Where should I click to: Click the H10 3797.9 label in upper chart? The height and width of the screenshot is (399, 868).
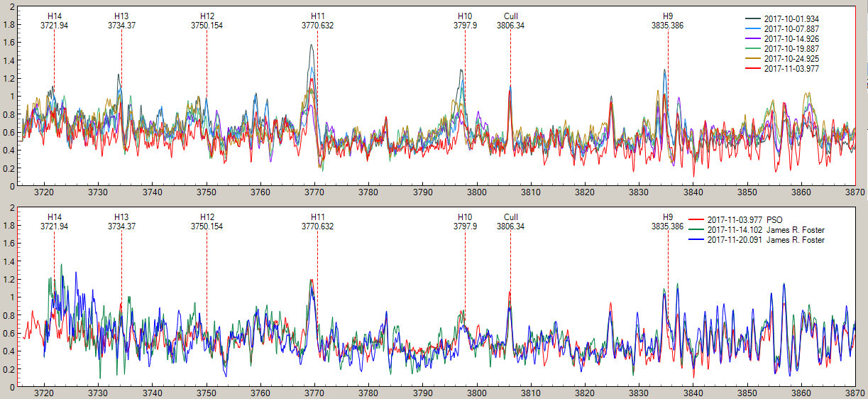tap(465, 21)
